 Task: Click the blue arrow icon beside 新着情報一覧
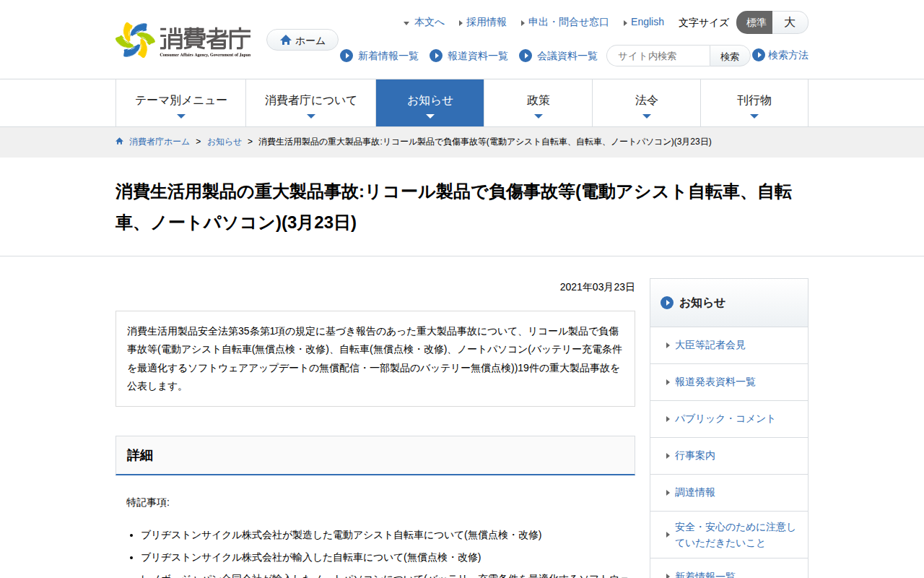point(346,56)
